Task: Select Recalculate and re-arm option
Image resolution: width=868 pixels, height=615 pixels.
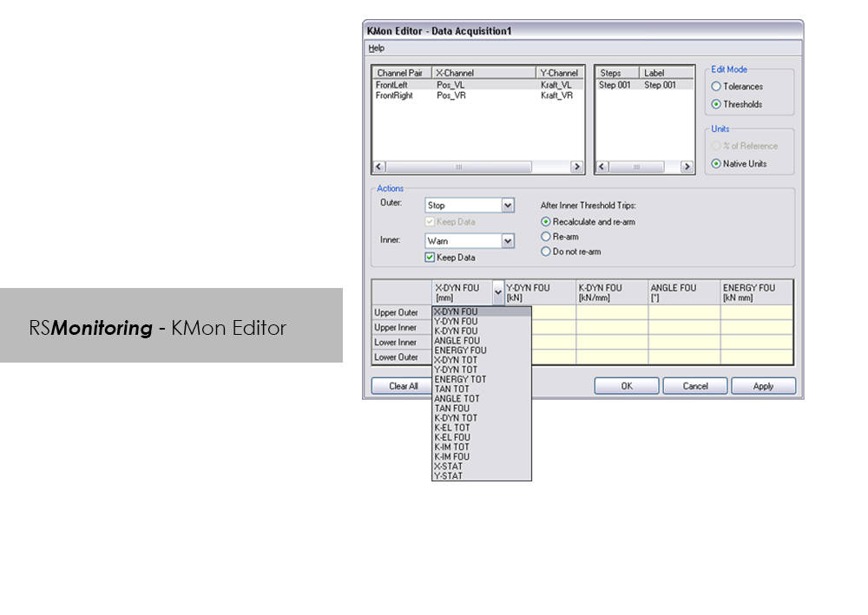Action: [546, 222]
